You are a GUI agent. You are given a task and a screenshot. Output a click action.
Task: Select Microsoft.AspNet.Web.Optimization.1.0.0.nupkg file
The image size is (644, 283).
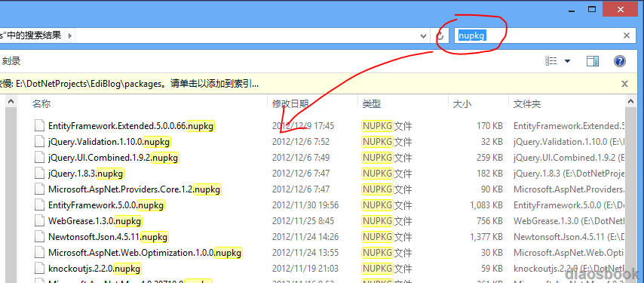coord(146,253)
